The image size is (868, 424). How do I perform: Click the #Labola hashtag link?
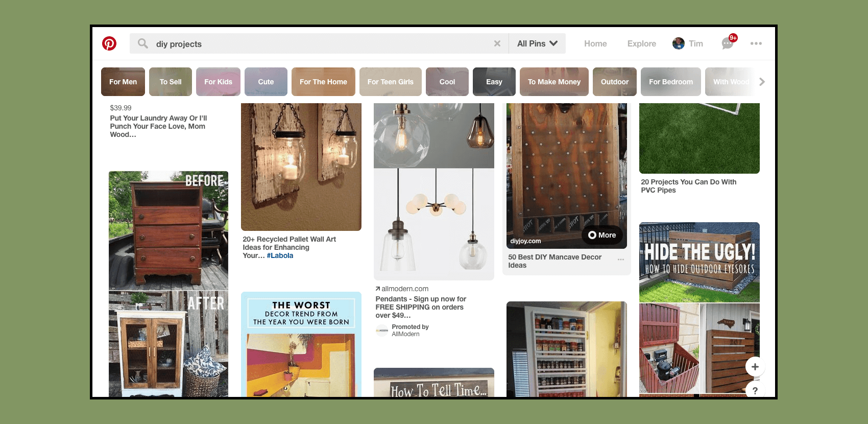click(x=280, y=255)
